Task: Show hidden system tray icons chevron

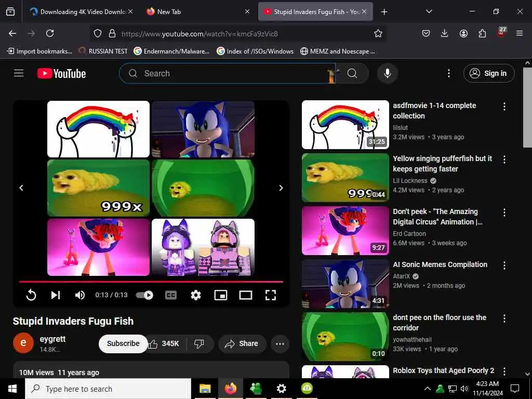Action: click(428, 389)
